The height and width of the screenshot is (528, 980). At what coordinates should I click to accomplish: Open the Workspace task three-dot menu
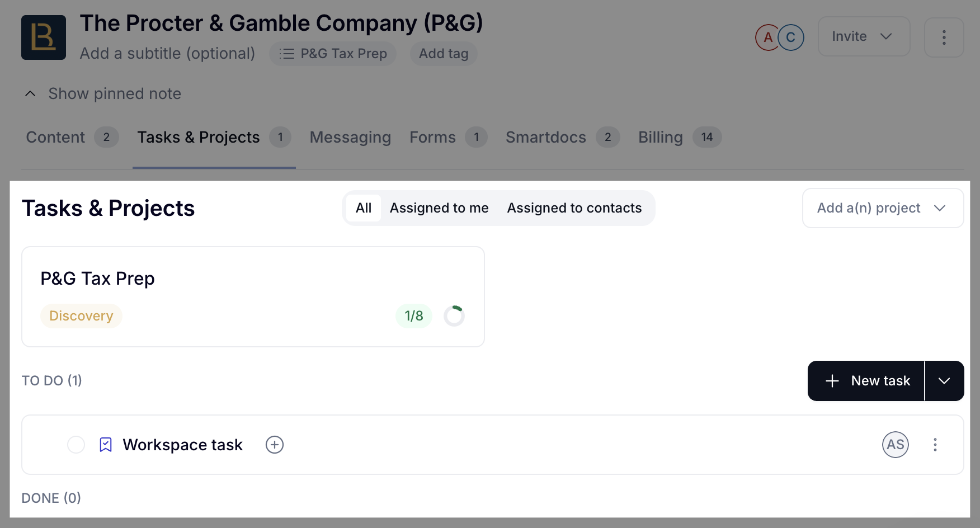tap(935, 445)
